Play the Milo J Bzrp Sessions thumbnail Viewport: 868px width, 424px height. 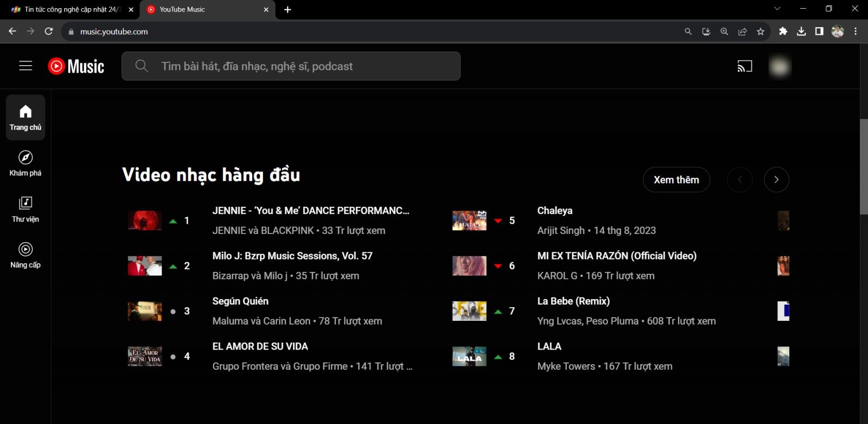pos(145,266)
